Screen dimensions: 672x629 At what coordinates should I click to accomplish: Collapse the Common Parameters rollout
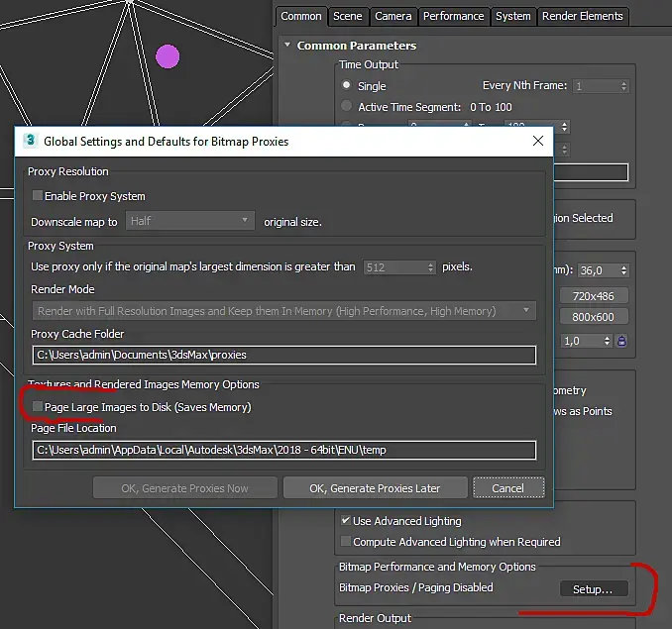tap(287, 45)
